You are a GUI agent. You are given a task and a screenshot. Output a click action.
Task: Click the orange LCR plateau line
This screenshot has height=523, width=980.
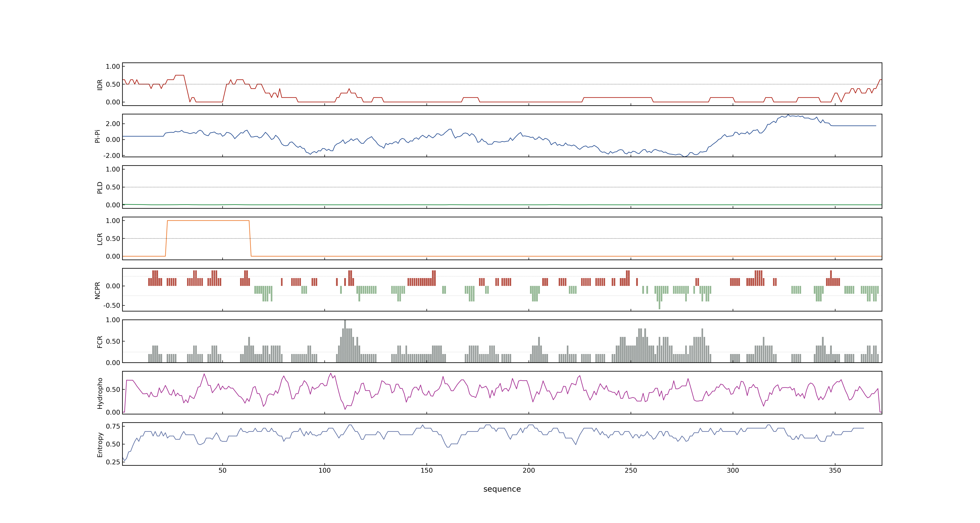coord(208,220)
